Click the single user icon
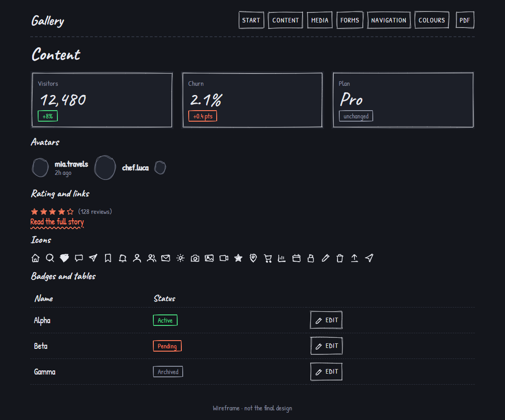 [137, 258]
